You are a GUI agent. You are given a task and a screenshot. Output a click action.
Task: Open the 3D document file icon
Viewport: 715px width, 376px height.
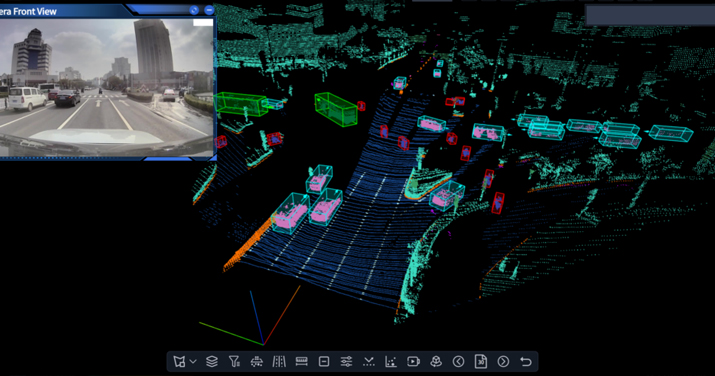click(x=481, y=361)
